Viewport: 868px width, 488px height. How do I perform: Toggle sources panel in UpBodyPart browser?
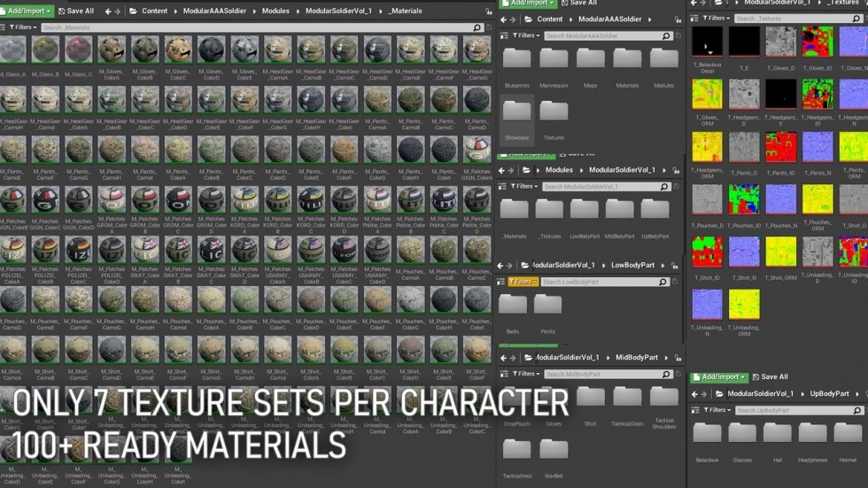click(694, 410)
